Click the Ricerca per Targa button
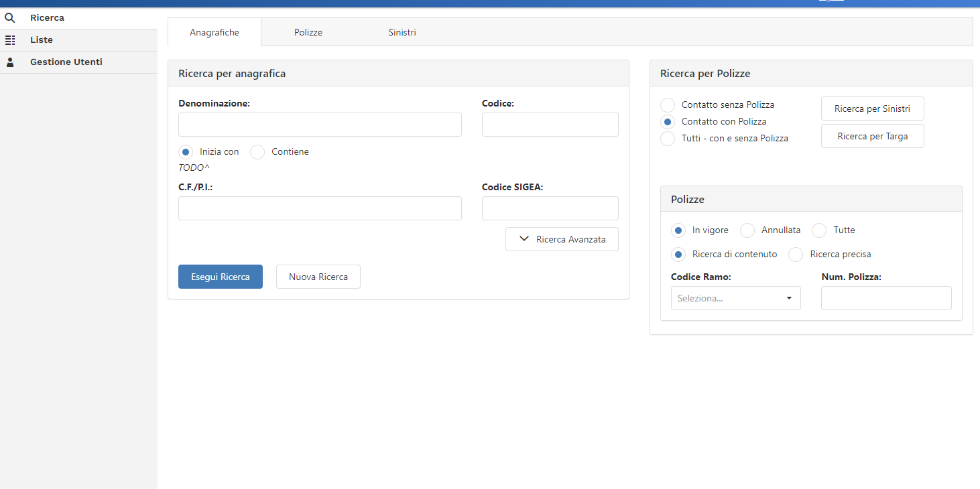This screenshot has width=980, height=489. pyautogui.click(x=872, y=136)
